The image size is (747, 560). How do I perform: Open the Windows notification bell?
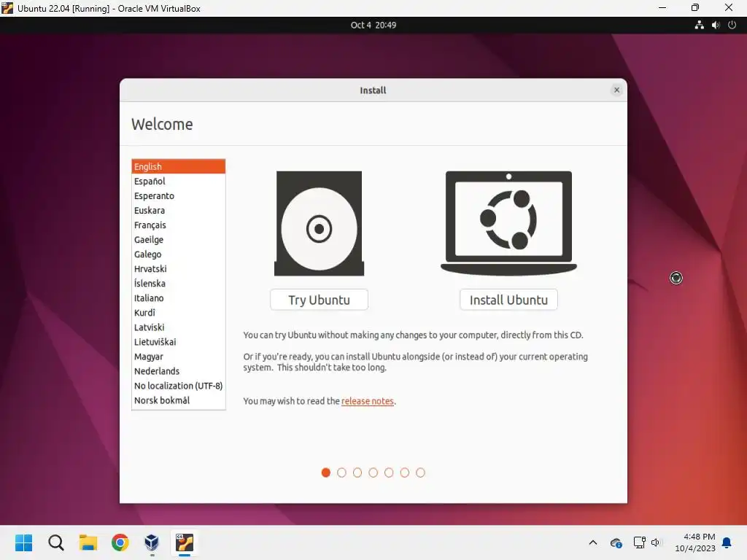coord(727,542)
